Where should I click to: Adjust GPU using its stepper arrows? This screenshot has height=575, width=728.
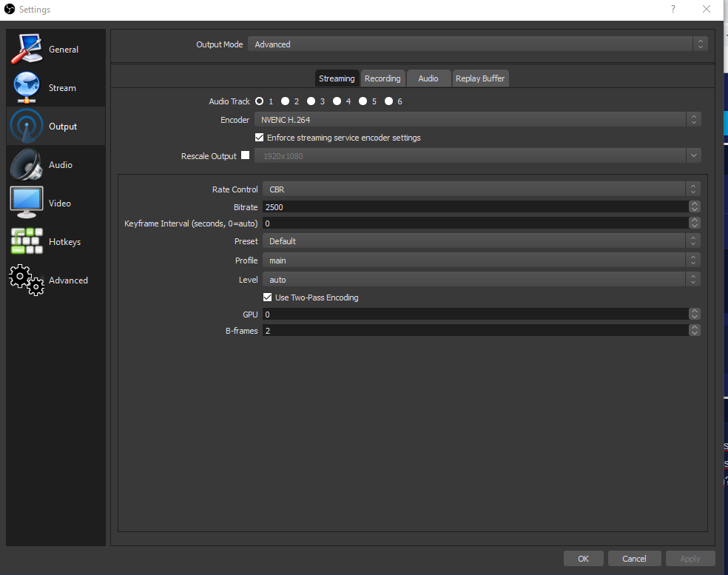[x=695, y=315]
